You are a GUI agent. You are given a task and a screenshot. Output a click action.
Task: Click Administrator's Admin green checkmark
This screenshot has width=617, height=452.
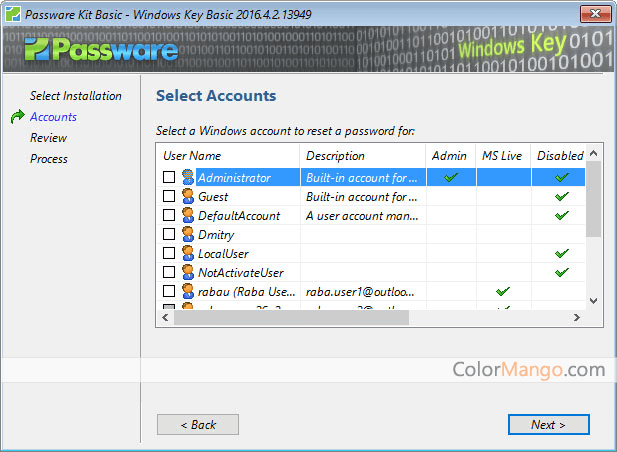click(451, 177)
